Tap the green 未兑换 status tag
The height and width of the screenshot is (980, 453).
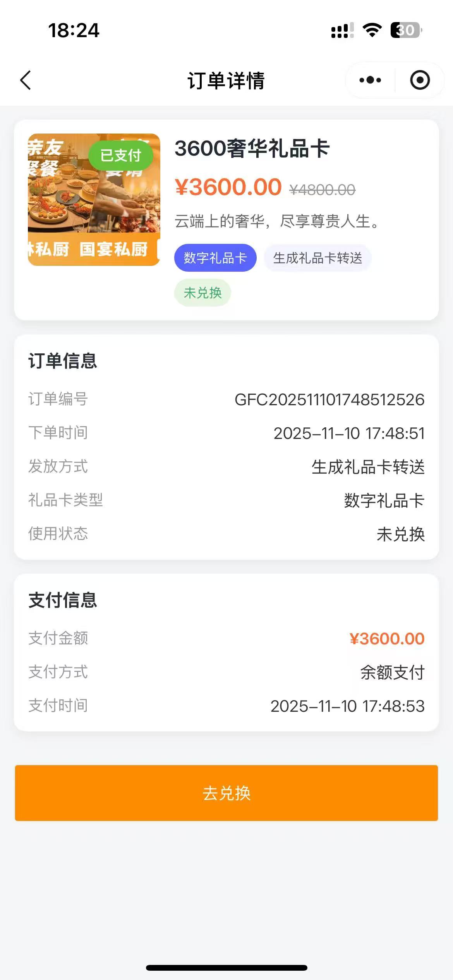(202, 293)
